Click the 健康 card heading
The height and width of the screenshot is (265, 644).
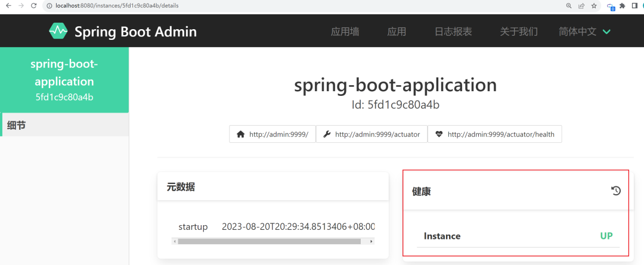click(422, 191)
